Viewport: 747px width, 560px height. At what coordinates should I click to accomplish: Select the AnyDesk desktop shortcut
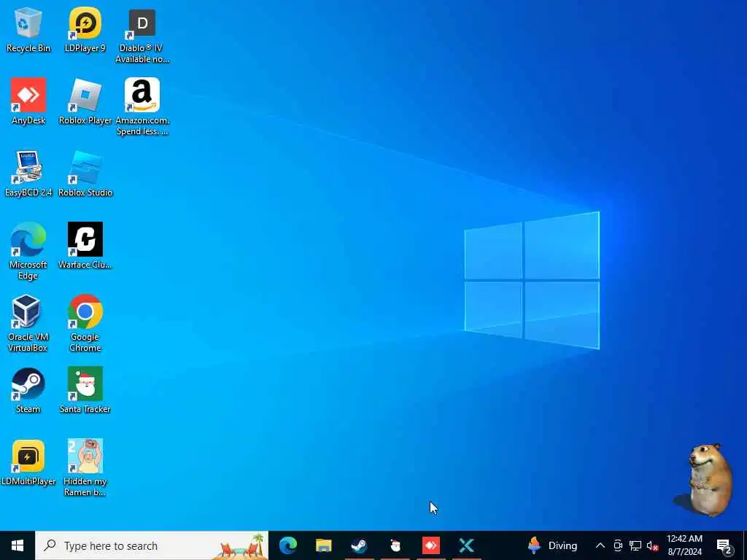coord(28,102)
